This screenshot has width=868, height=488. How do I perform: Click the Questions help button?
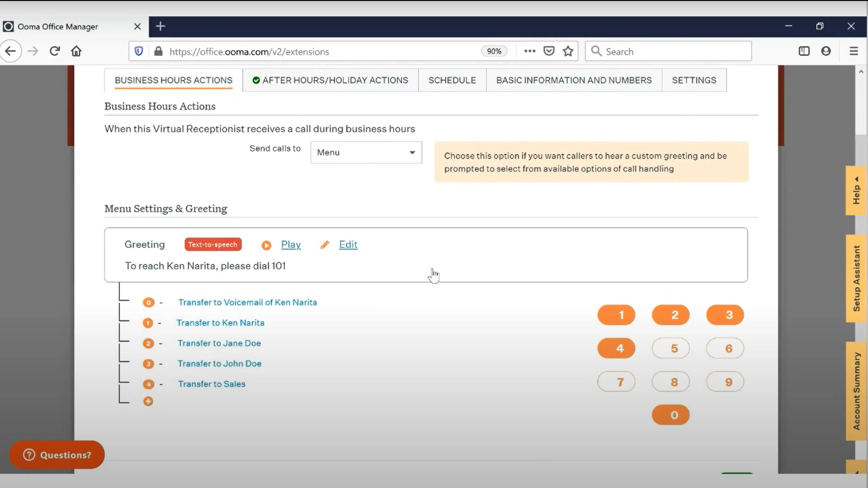point(57,455)
